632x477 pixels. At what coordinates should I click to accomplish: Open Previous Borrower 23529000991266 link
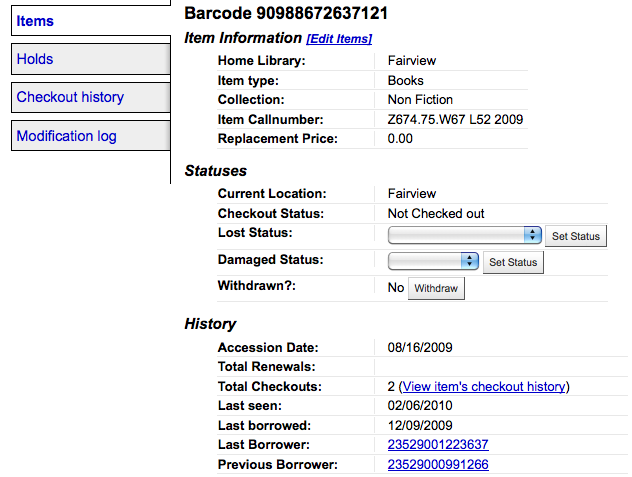pyautogui.click(x=438, y=464)
